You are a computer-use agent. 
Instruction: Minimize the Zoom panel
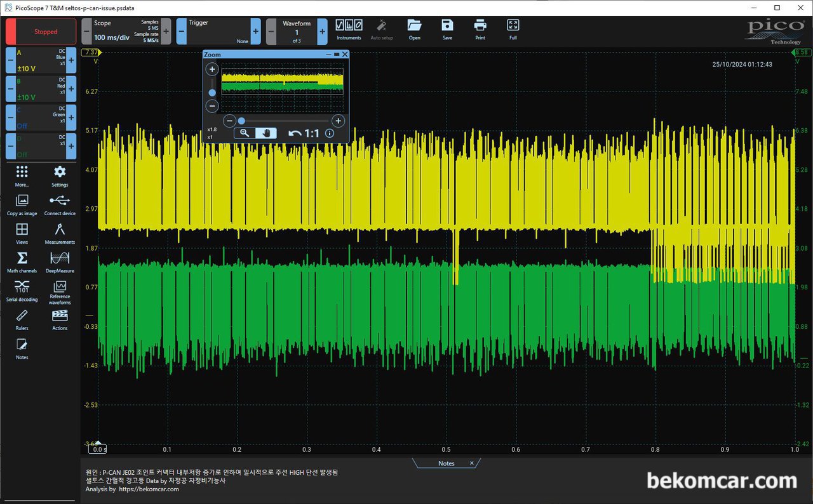click(329, 55)
